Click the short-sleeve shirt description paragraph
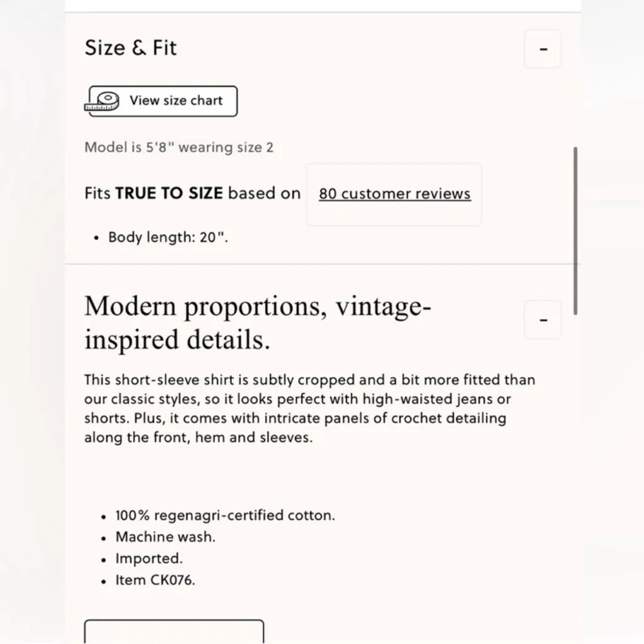This screenshot has height=644, width=644. tap(309, 409)
